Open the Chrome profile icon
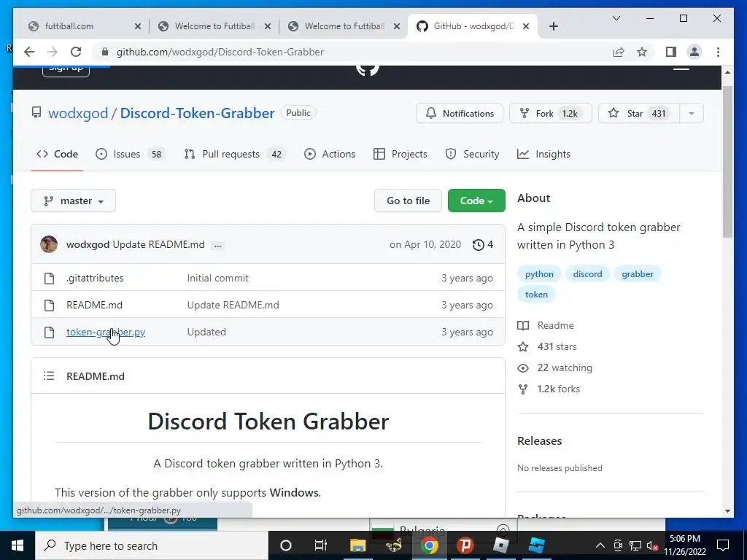Screen dimensions: 747x560 [694, 52]
